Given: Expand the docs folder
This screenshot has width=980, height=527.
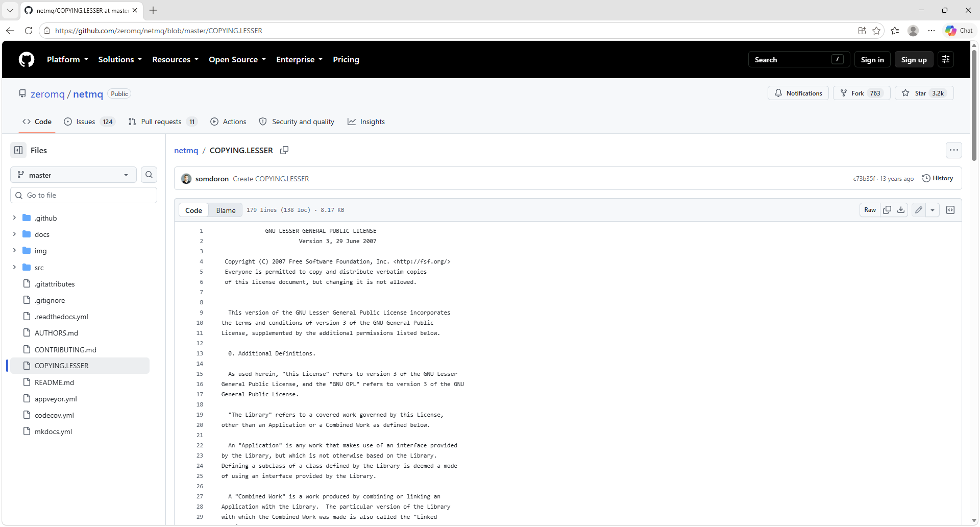Looking at the screenshot, I should click(14, 234).
